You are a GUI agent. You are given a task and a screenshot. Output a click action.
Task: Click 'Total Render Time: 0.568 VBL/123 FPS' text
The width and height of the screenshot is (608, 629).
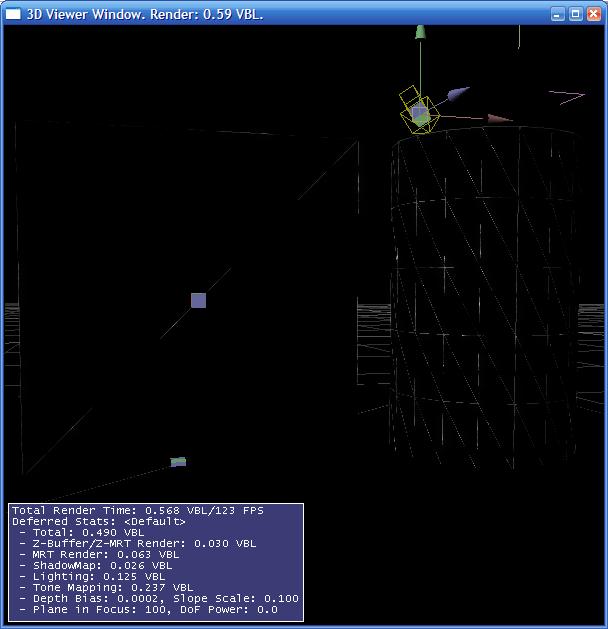138,511
